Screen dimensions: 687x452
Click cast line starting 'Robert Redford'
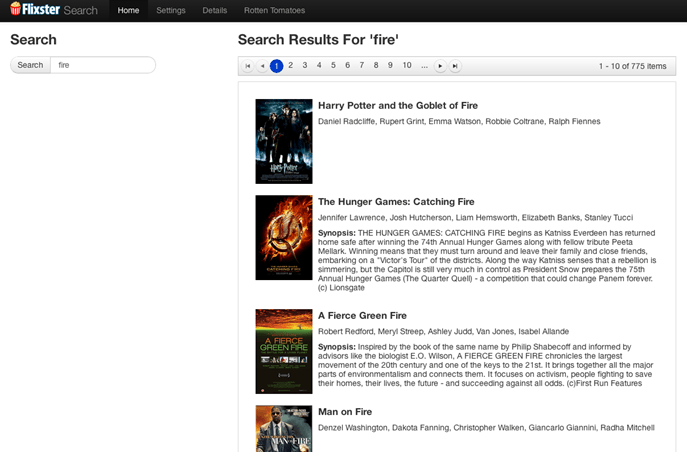(443, 332)
